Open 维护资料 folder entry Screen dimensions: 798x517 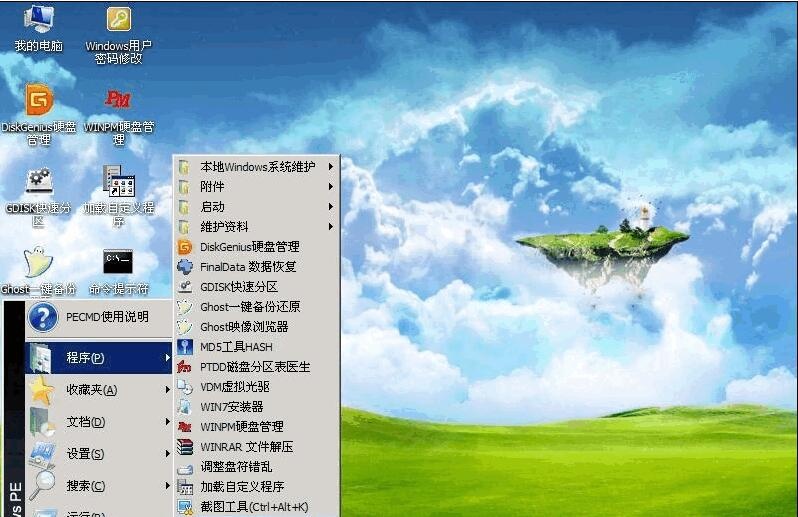[x=256, y=226]
